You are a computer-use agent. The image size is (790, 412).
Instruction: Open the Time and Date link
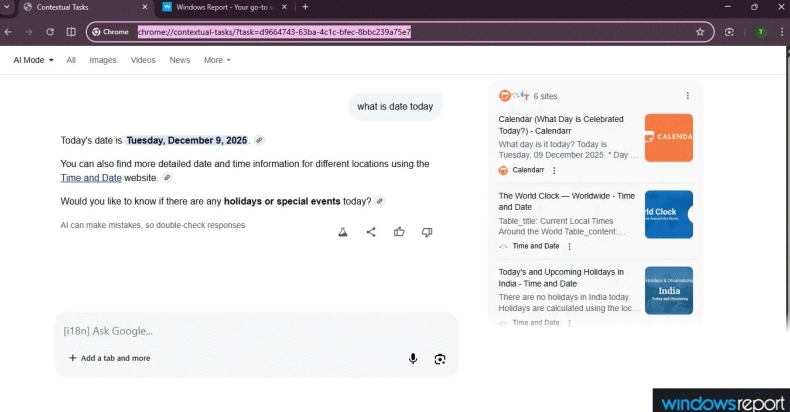click(91, 178)
